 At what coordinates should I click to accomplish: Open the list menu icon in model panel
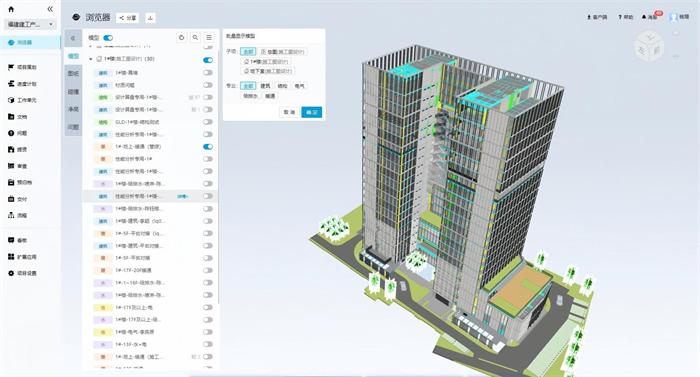209,38
